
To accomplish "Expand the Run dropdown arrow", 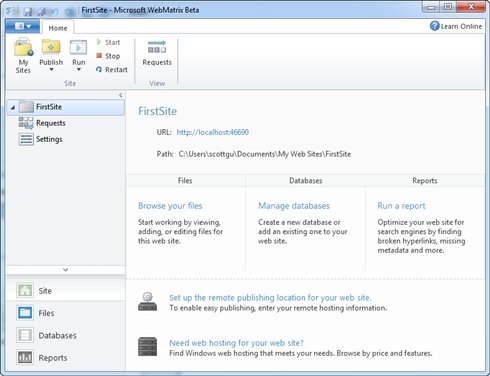I will click(79, 70).
